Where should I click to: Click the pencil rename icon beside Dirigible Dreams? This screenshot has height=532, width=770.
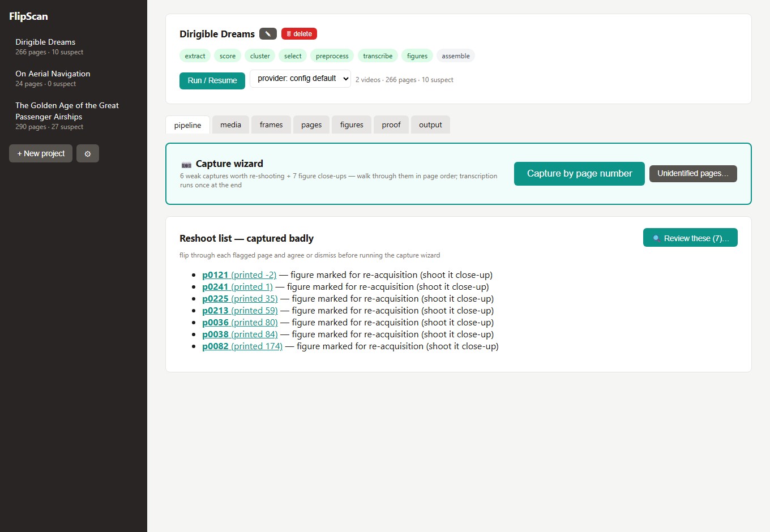pyautogui.click(x=268, y=34)
